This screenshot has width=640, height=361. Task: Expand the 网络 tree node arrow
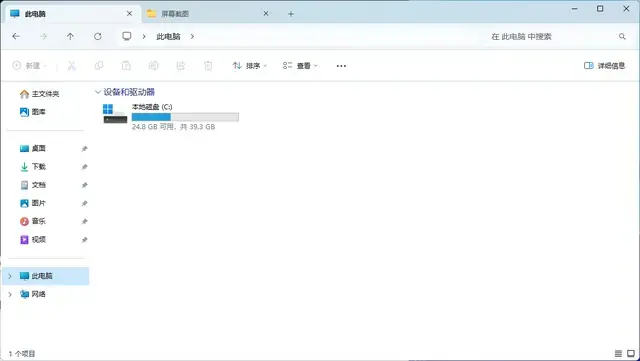click(10, 294)
